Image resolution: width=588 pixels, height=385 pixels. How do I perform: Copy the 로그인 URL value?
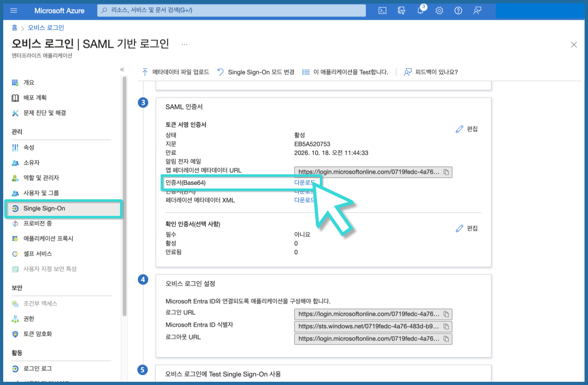[x=446, y=314]
